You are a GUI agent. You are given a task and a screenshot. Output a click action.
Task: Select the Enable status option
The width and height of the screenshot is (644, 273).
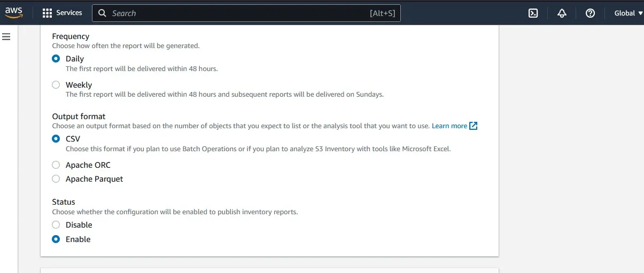[56, 239]
